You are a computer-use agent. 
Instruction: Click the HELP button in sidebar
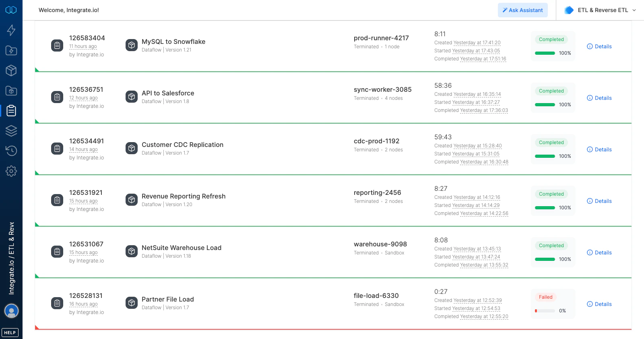(x=10, y=333)
